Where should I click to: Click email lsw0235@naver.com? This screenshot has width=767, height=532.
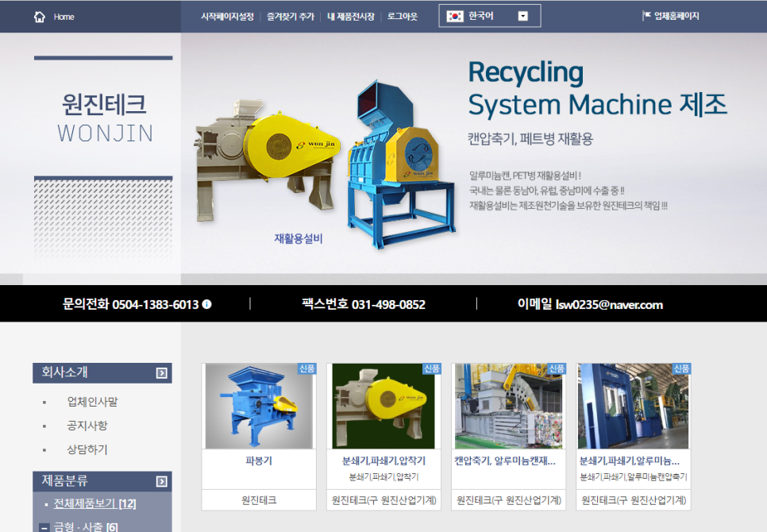pyautogui.click(x=610, y=305)
